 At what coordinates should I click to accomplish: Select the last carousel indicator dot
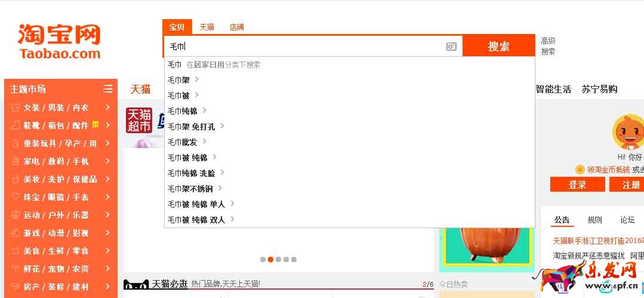294,259
